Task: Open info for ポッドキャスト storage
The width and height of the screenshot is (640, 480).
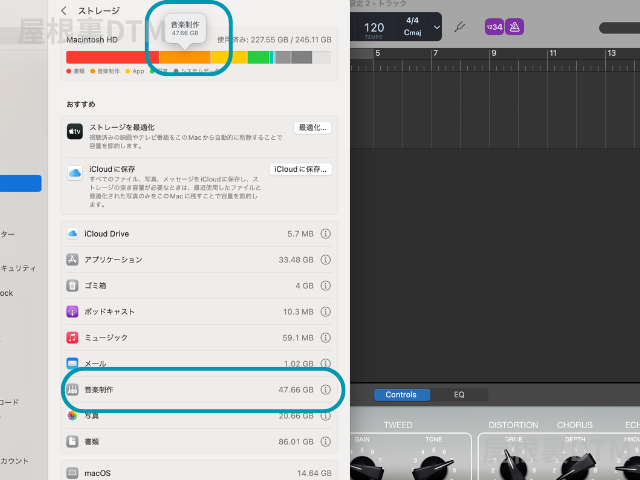Action: pos(325,312)
